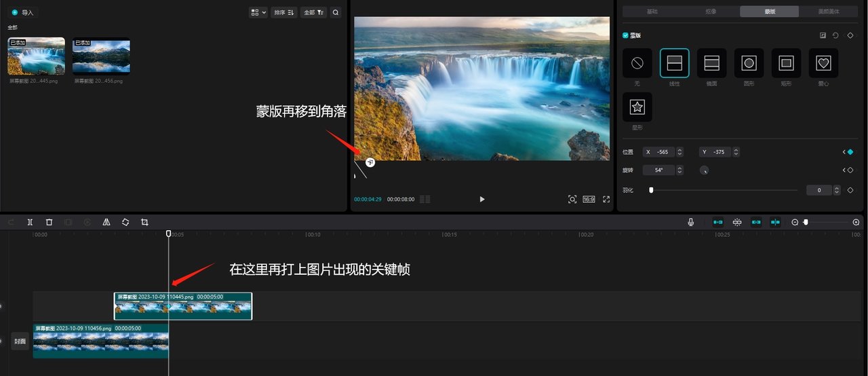Click the media search magnifier icon
This screenshot has height=376, width=868.
pyautogui.click(x=336, y=12)
